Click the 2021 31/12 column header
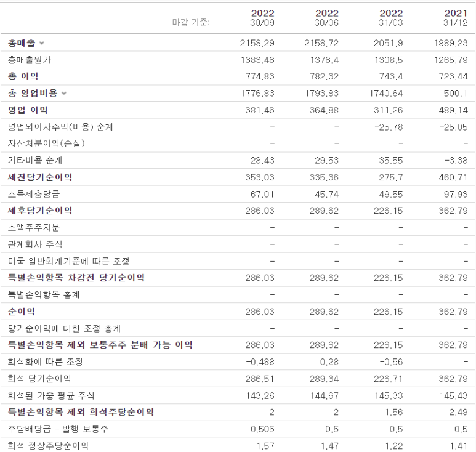476x452 pixels. tap(455, 18)
